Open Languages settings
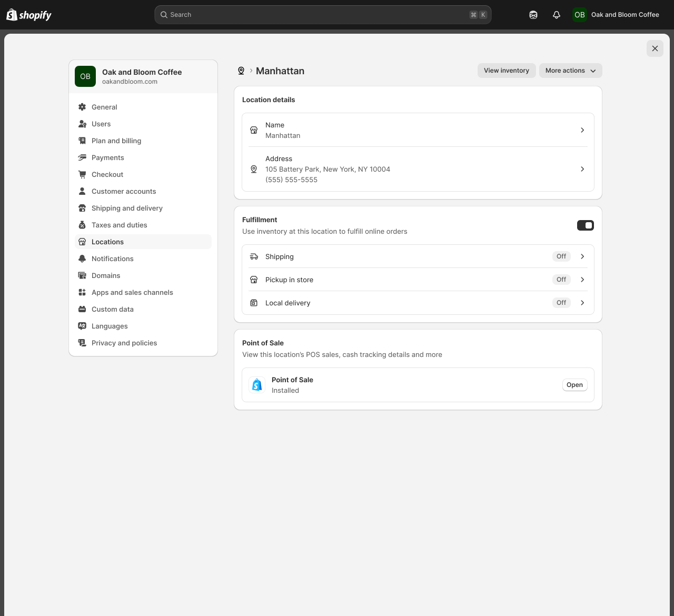Viewport: 674px width, 616px height. click(143, 326)
